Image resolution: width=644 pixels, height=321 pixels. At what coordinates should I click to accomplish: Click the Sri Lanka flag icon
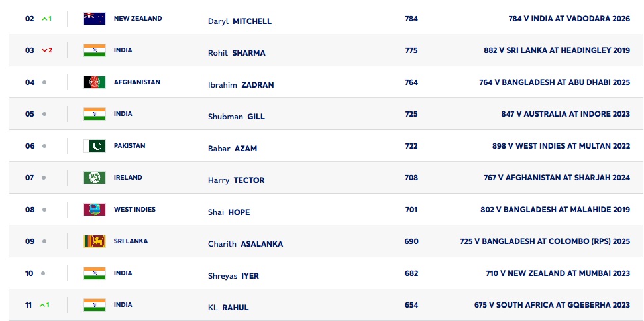click(x=94, y=241)
